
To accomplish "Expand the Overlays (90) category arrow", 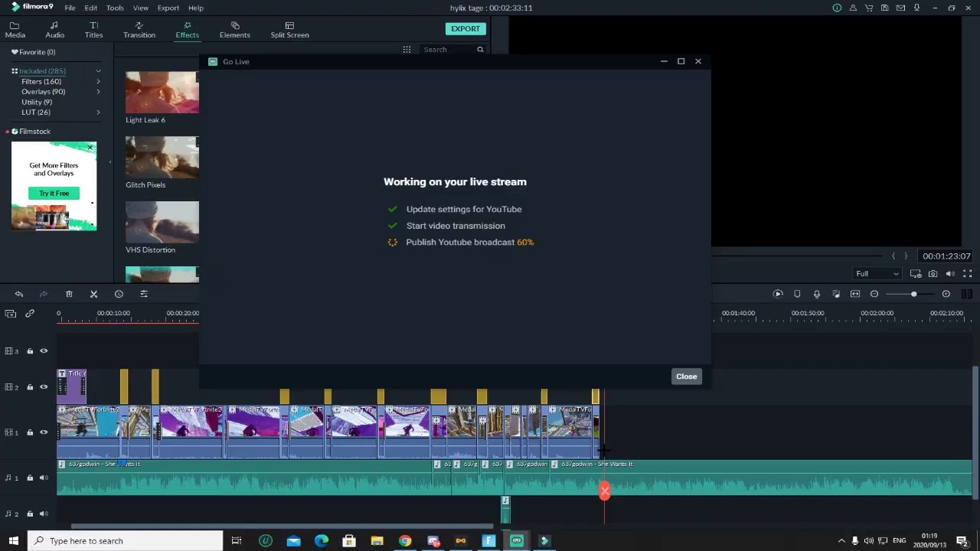I will [99, 92].
